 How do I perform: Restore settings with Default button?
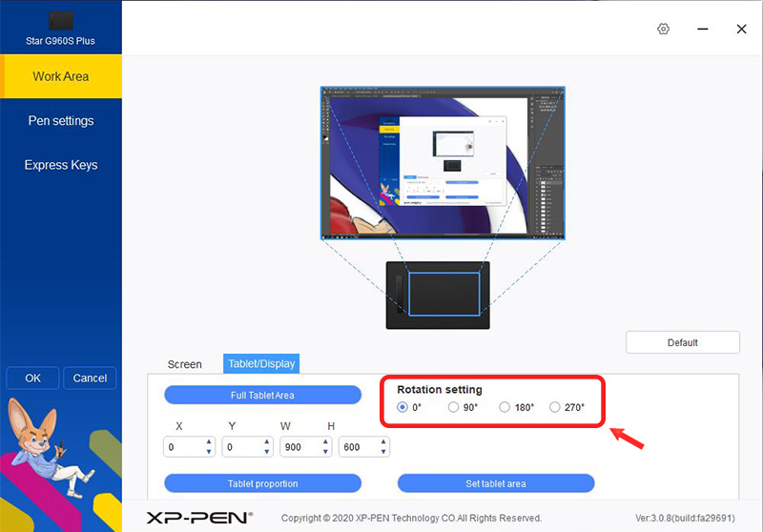click(682, 342)
